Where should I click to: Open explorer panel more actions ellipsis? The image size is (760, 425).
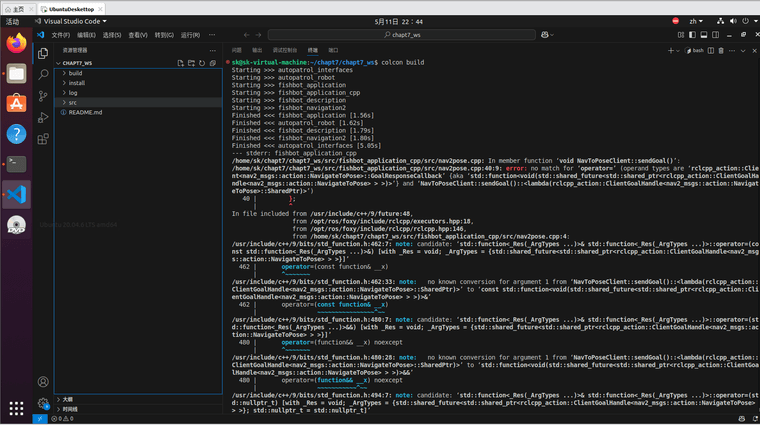[x=212, y=50]
